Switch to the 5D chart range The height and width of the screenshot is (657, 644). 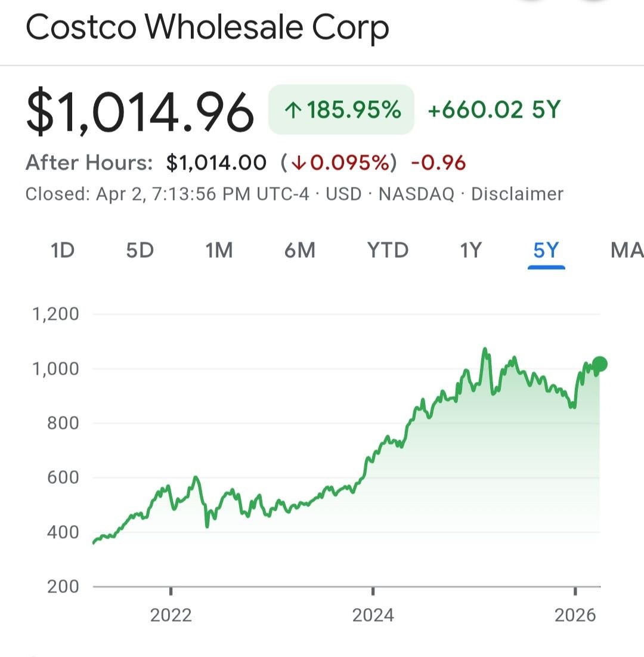tap(140, 251)
